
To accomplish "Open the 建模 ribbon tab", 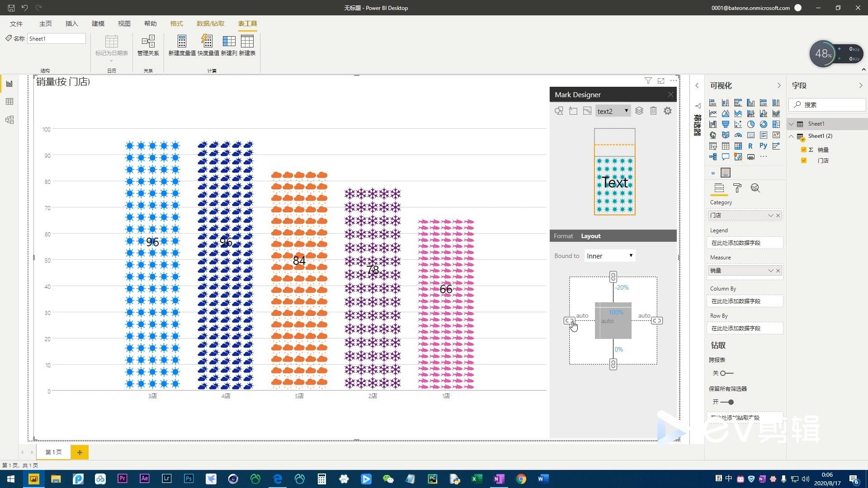I will 98,23.
